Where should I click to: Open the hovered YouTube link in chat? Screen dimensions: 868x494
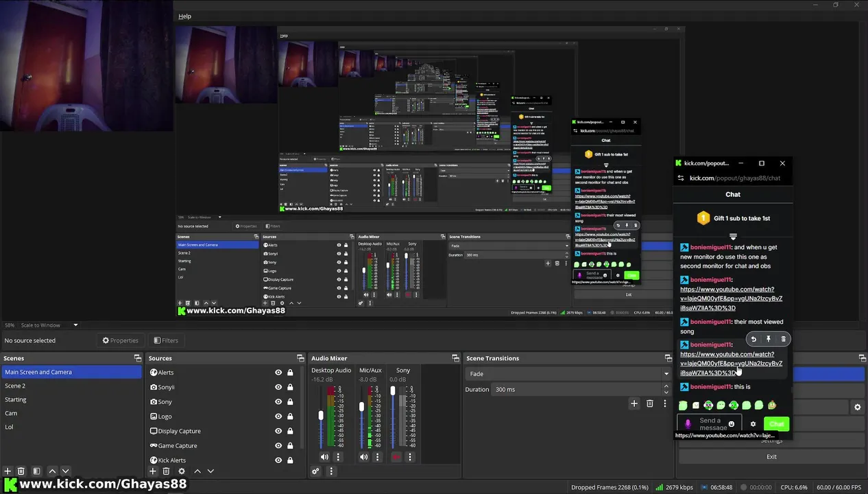(x=731, y=364)
